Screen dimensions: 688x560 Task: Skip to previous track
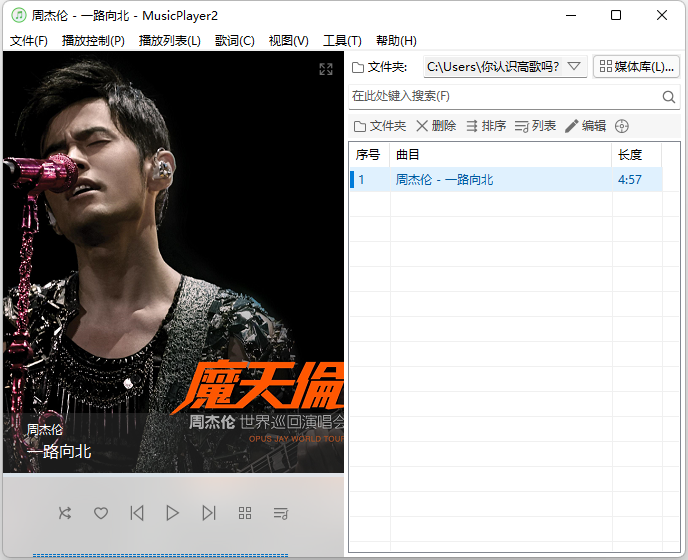click(x=137, y=513)
